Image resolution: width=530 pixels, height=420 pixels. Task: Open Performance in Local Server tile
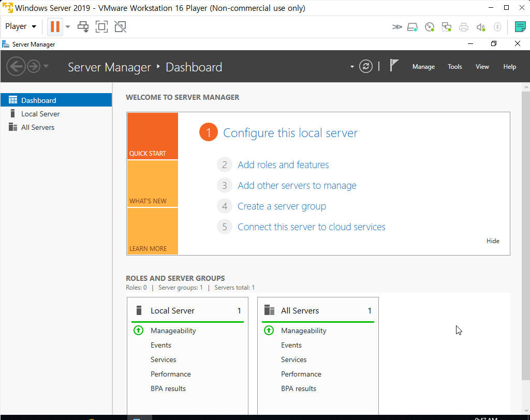[x=171, y=374]
